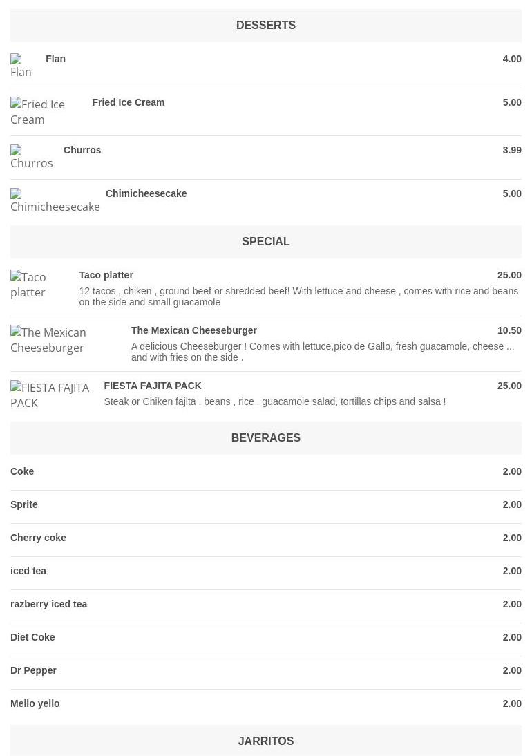Select The Mexican Cheeseburger title

[x=193, y=330]
